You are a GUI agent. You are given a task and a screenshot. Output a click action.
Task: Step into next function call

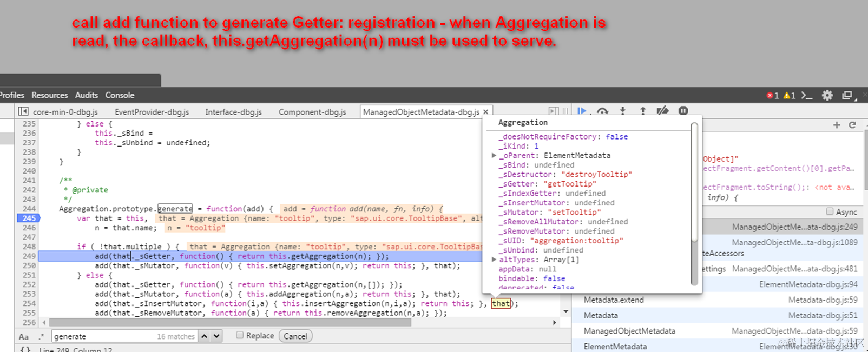click(x=622, y=111)
